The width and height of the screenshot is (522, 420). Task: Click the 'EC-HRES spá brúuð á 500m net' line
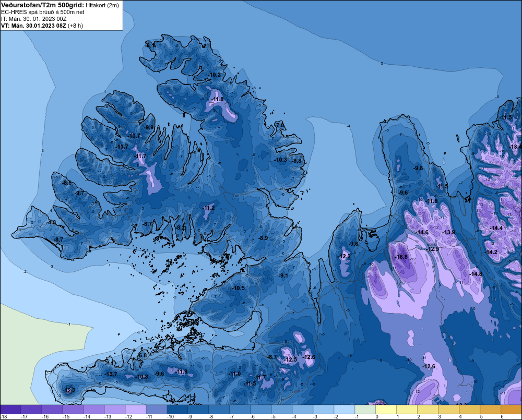pyautogui.click(x=43, y=12)
